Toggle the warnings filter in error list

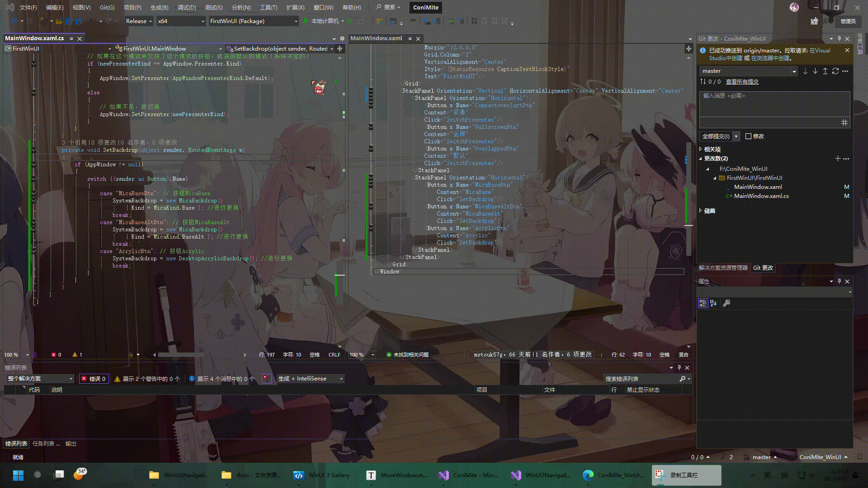coord(147,379)
